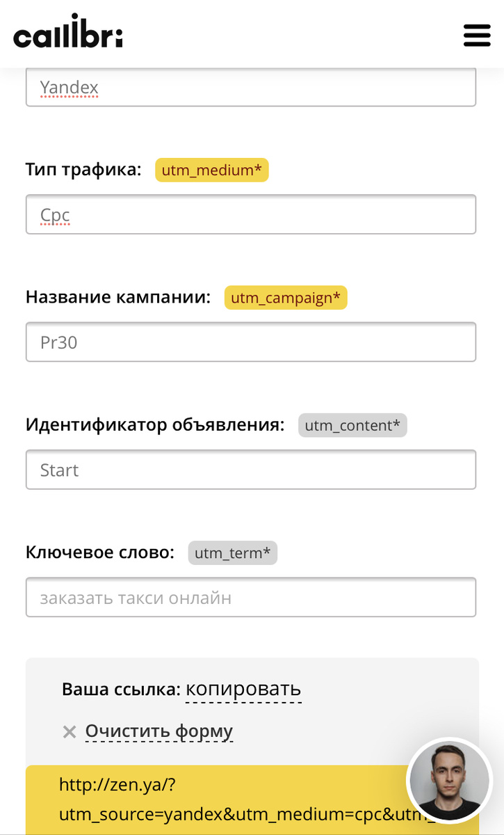
Task: Open the hamburger menu
Action: click(476, 35)
